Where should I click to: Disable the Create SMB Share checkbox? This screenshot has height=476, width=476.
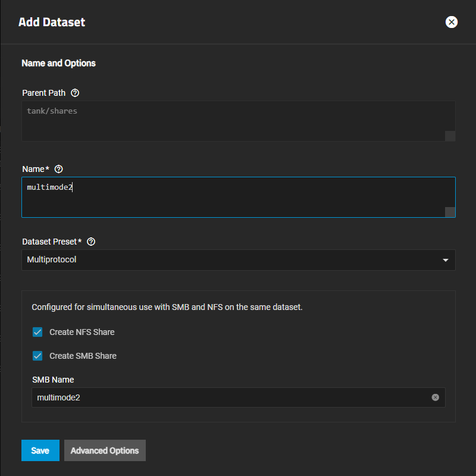37,356
